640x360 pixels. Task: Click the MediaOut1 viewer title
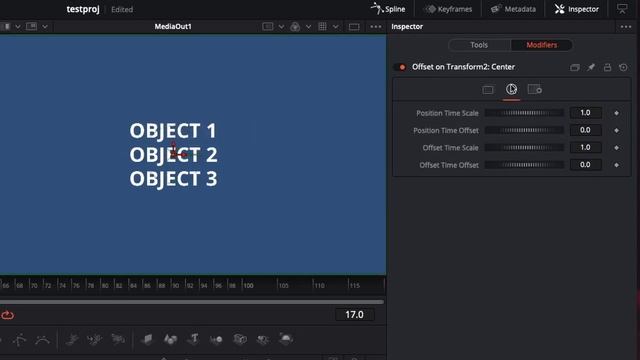(x=173, y=27)
